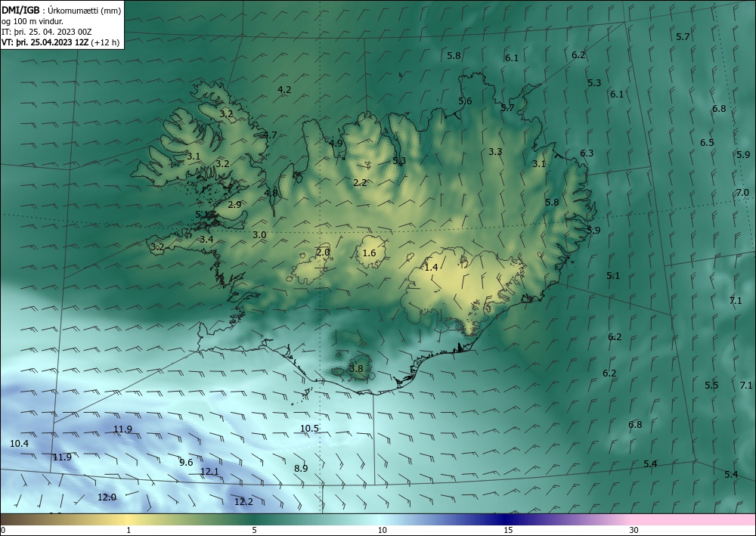Click the 4.8 precipitation value
This screenshot has width=756, height=536.
point(271,193)
